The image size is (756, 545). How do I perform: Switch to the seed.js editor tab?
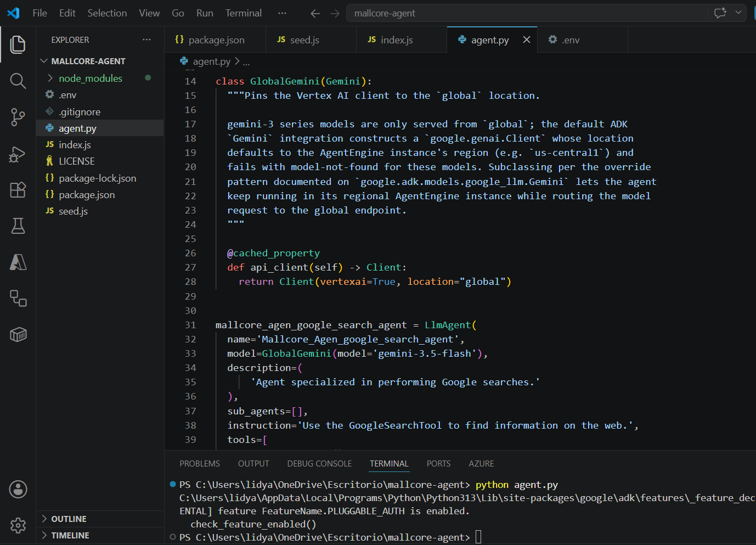pyautogui.click(x=311, y=40)
